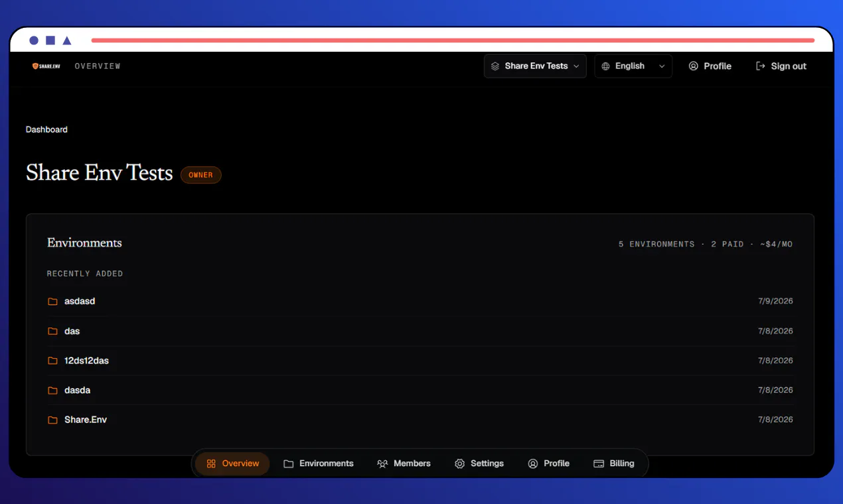The height and width of the screenshot is (504, 843).
Task: Click the RECENTLY ADDED label
Action: 85,274
